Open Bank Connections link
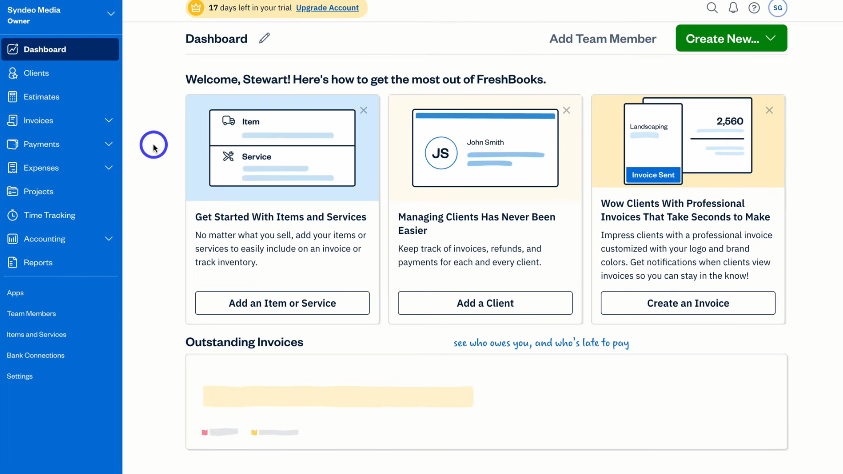The width and height of the screenshot is (843, 474). 35,355
